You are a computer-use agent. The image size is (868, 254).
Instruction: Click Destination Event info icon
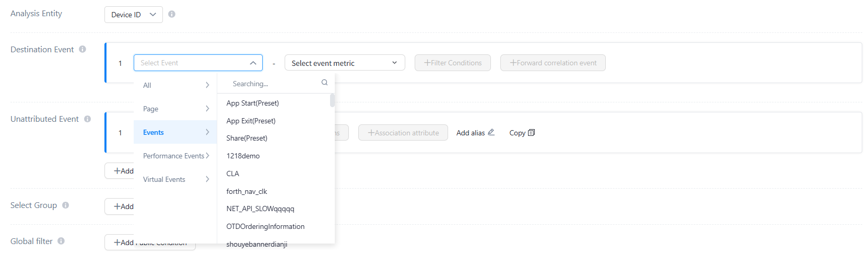83,49
